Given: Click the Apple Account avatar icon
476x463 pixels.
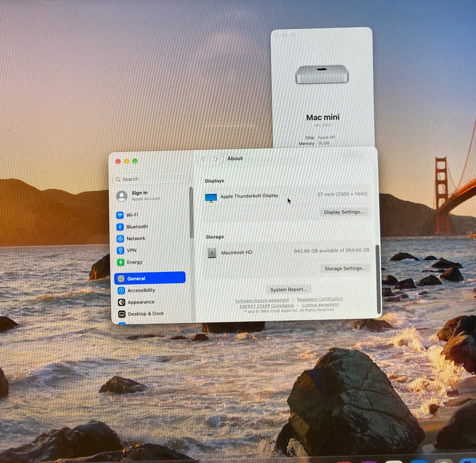Looking at the screenshot, I should click(122, 196).
